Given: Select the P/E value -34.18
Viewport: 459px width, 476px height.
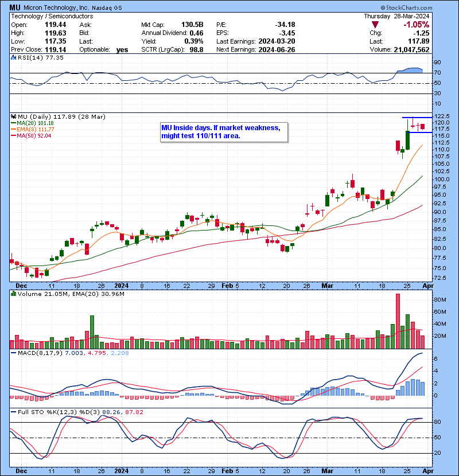Looking at the screenshot, I should (285, 25).
